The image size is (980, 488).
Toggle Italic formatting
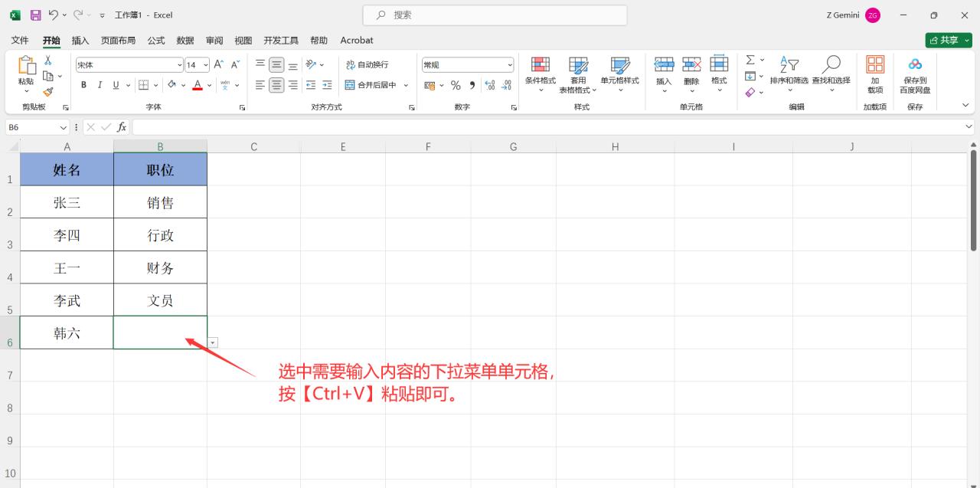pos(100,85)
